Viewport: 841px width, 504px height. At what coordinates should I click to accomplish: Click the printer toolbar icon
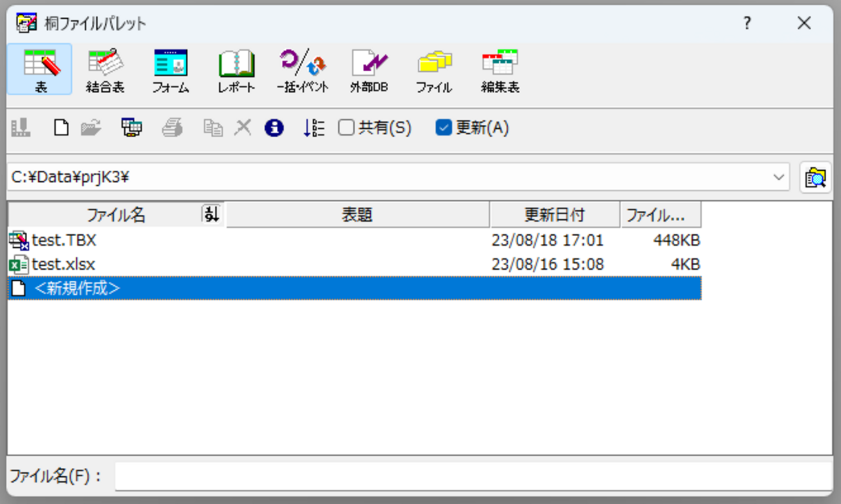[172, 128]
